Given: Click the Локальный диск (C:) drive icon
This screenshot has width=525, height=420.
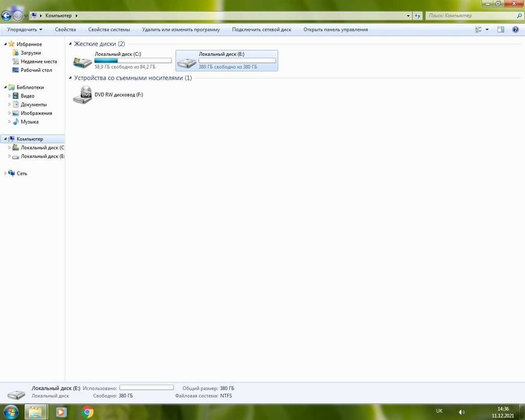Looking at the screenshot, I should point(82,61).
